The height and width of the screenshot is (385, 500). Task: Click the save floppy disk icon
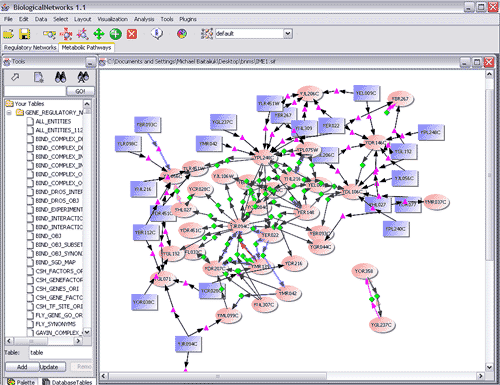[24, 34]
